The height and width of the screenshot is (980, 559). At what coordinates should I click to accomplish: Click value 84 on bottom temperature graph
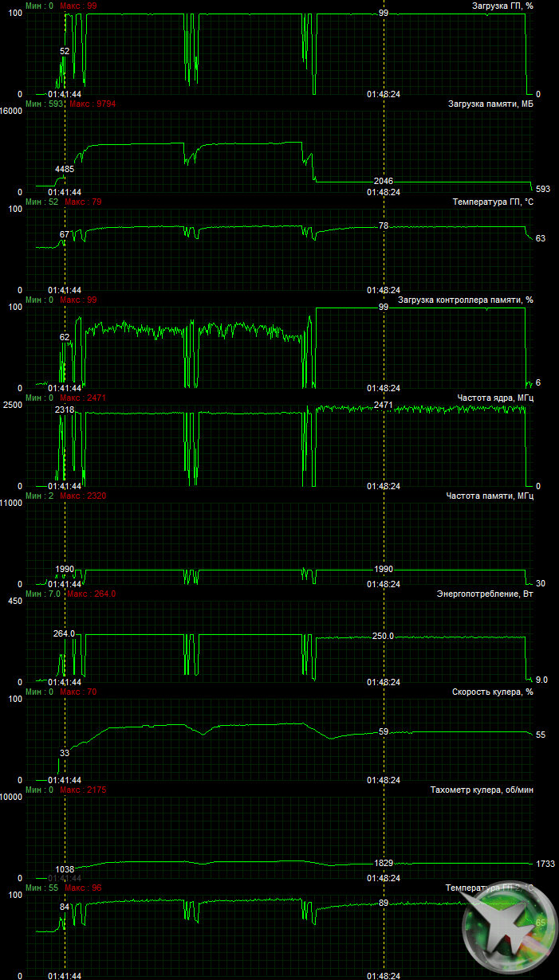tap(65, 907)
